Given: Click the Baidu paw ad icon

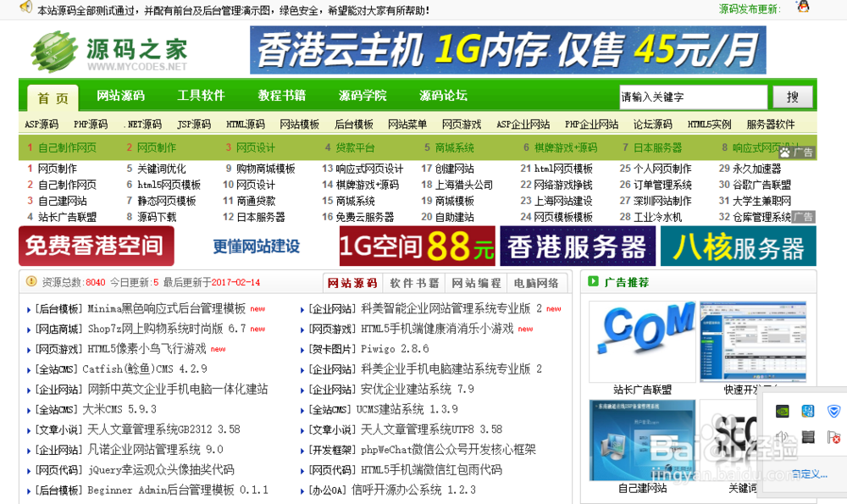Looking at the screenshot, I should (x=784, y=152).
